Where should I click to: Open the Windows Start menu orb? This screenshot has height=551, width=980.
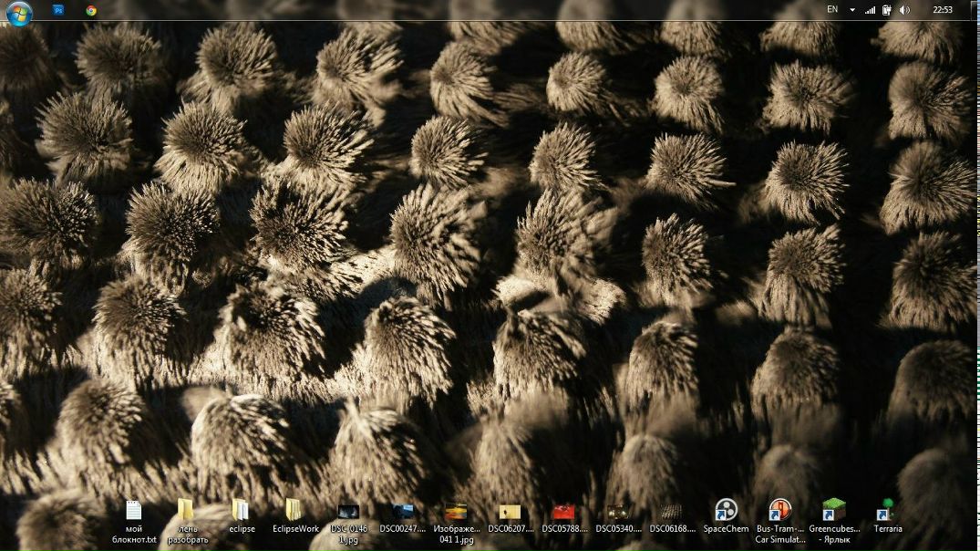pos(18,12)
